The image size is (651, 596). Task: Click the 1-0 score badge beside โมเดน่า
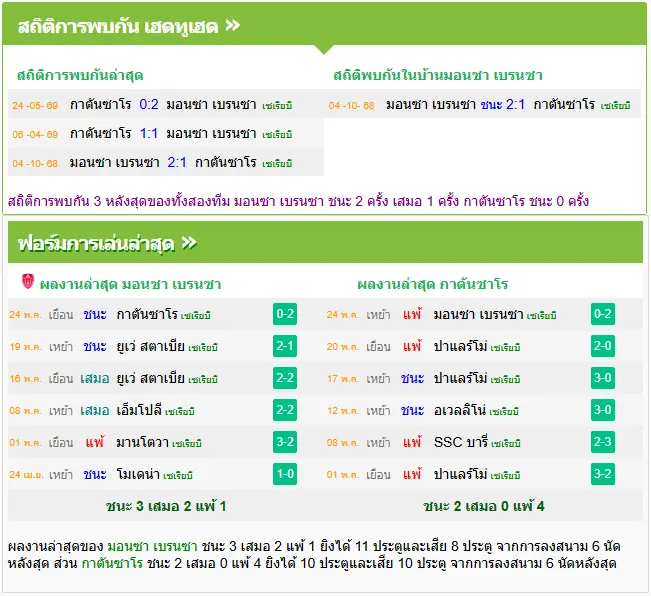tap(285, 474)
